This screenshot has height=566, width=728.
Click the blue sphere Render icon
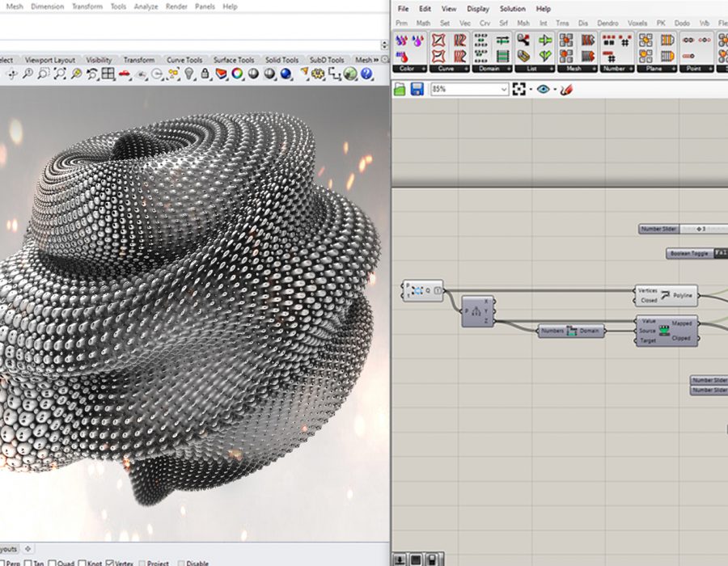286,74
